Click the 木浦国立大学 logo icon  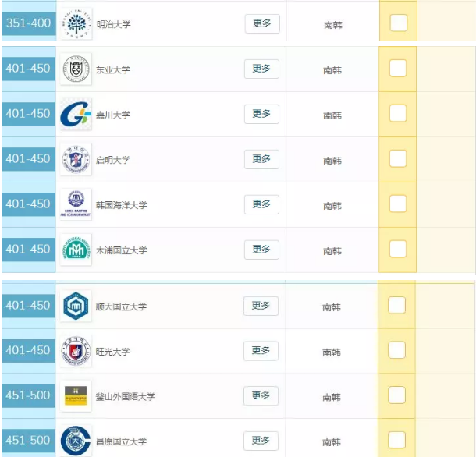(x=76, y=250)
